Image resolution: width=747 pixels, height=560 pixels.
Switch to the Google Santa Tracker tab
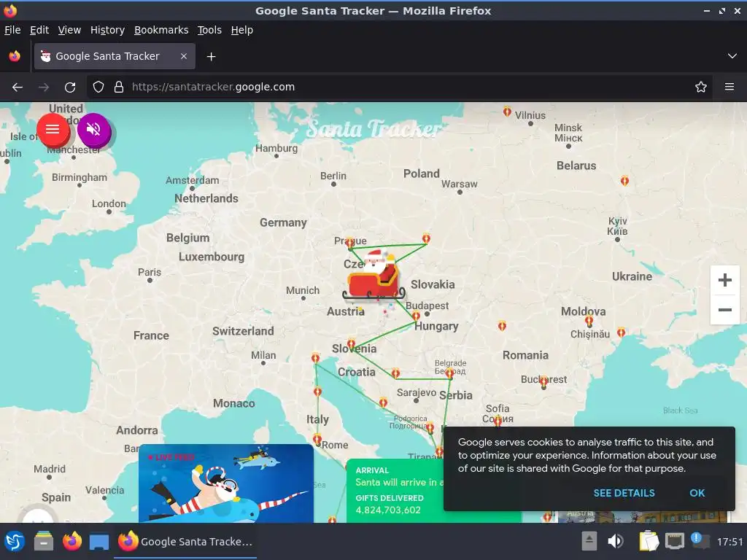[x=115, y=56]
